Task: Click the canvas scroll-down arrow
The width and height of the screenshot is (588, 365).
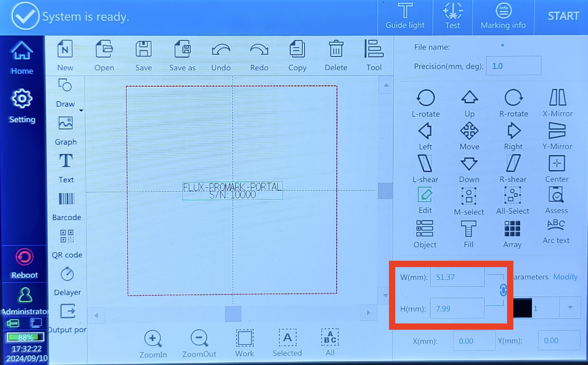Action: tap(385, 295)
